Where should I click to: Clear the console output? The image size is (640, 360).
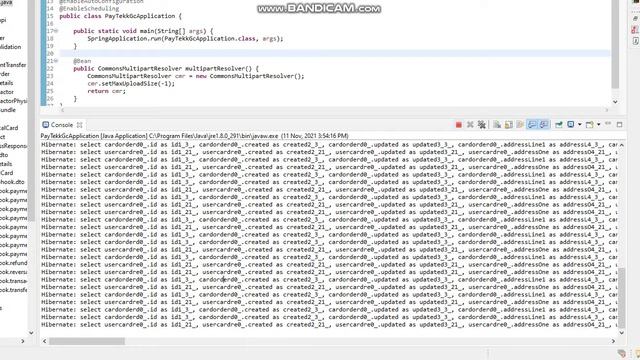point(497,124)
